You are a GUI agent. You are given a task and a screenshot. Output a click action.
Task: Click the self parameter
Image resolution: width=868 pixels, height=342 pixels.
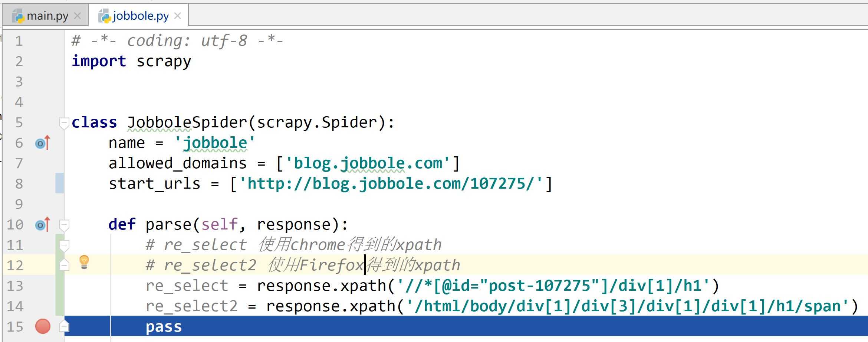[x=219, y=225]
